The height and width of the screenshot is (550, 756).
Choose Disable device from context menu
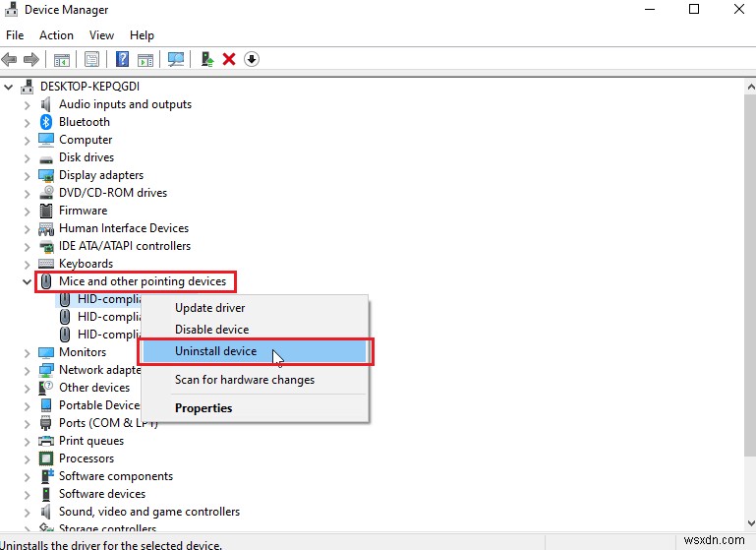254,330
